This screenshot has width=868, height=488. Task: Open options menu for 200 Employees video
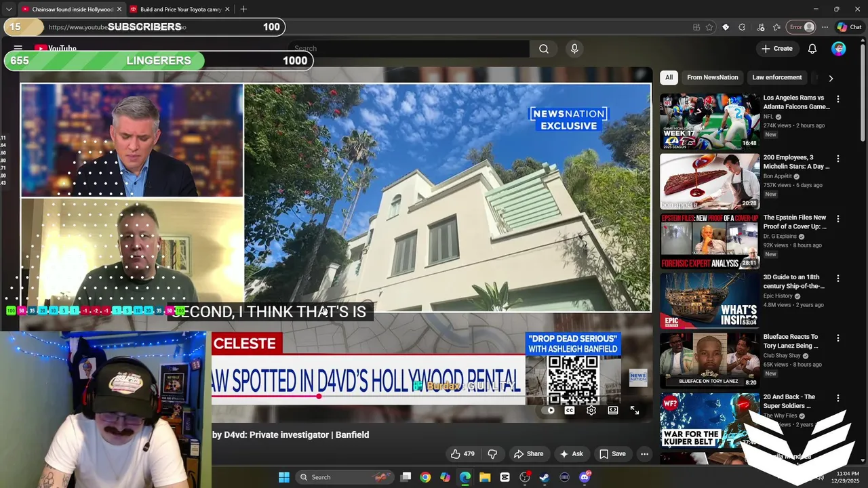tap(838, 159)
